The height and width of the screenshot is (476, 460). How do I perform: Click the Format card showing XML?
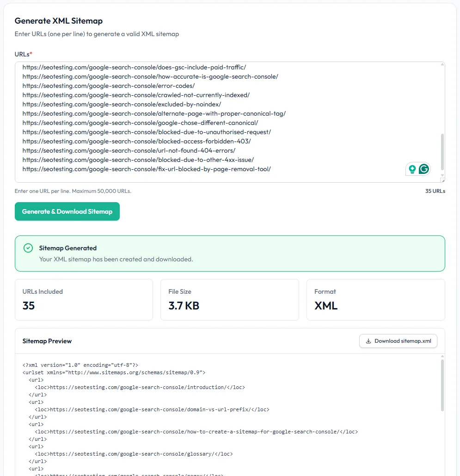coord(375,299)
